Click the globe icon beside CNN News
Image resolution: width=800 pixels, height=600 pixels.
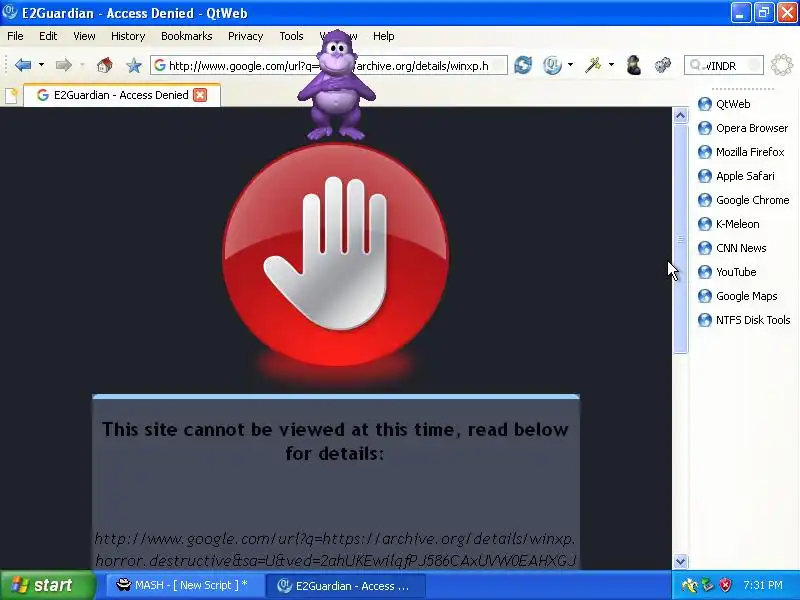pos(705,248)
